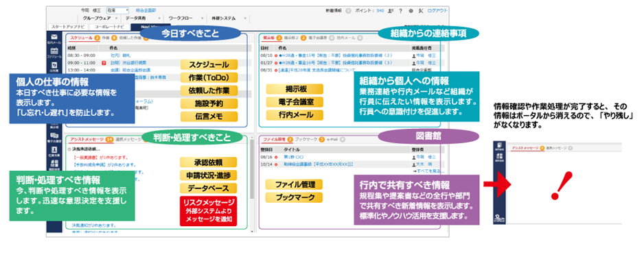The width and height of the screenshot is (644, 257).
Task: Open the 社内 朝礼 schedule entry
Action: pos(120,55)
